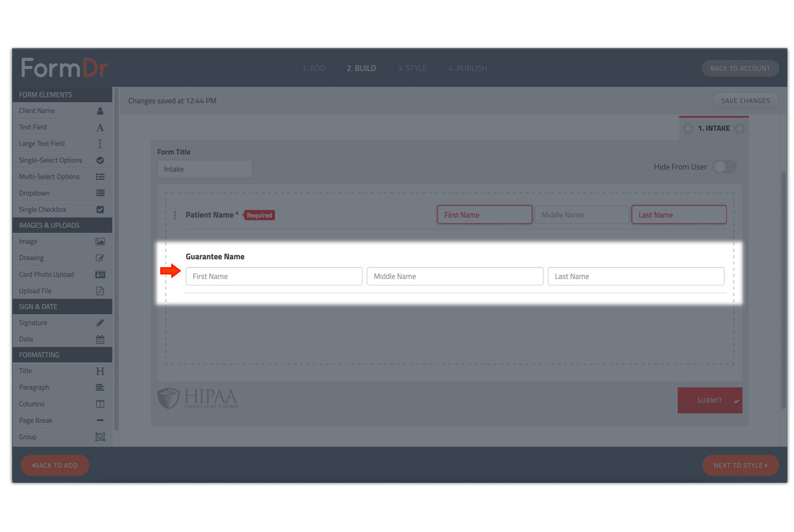Click the Card Photo Upload ID card icon
This screenshot has height=532, width=794.
click(100, 275)
